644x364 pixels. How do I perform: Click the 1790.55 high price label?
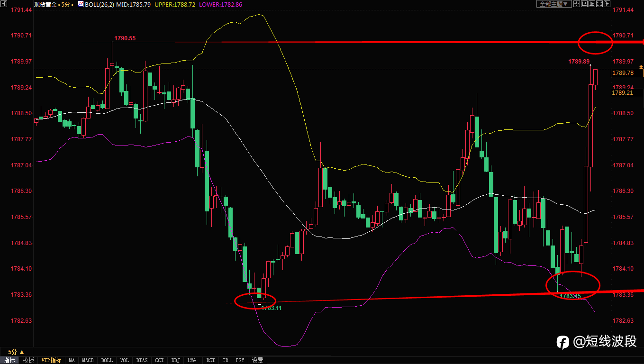point(125,38)
